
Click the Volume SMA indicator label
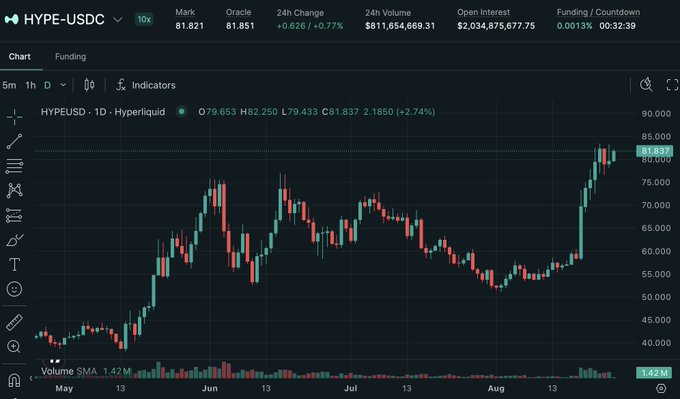[69, 371]
